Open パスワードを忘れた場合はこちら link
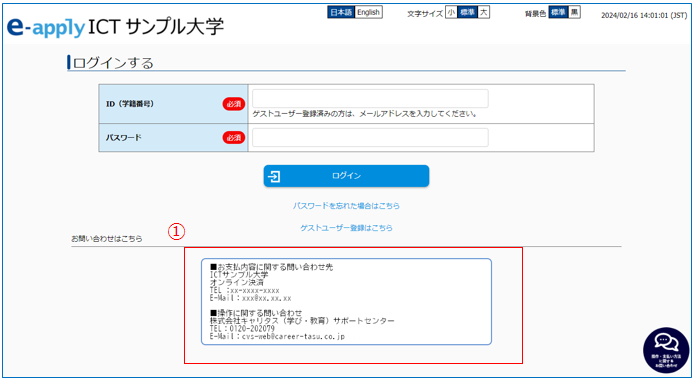695x383 pixels. click(x=346, y=206)
